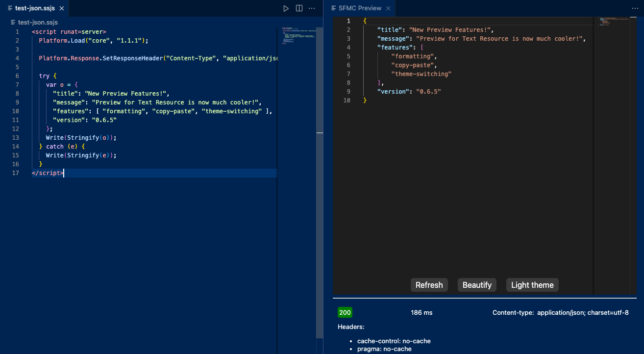Click the 200 status code badge
The height and width of the screenshot is (354, 644).
click(345, 312)
